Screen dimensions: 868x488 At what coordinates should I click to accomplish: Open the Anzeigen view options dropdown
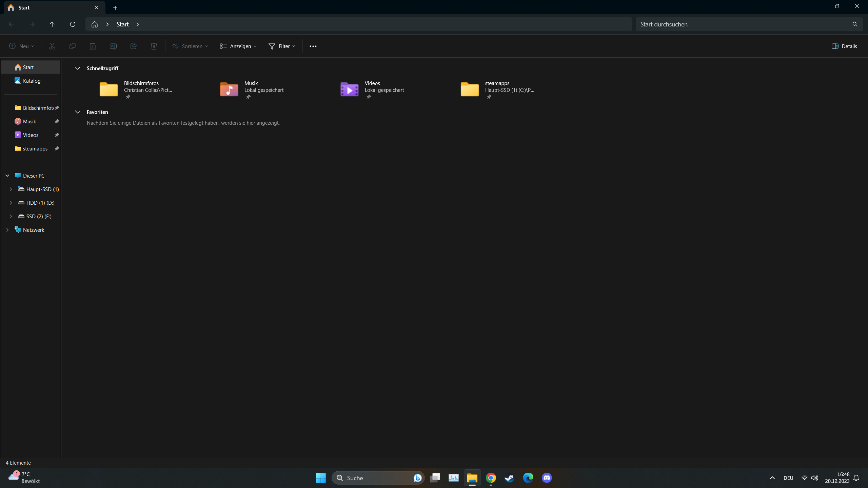[237, 46]
